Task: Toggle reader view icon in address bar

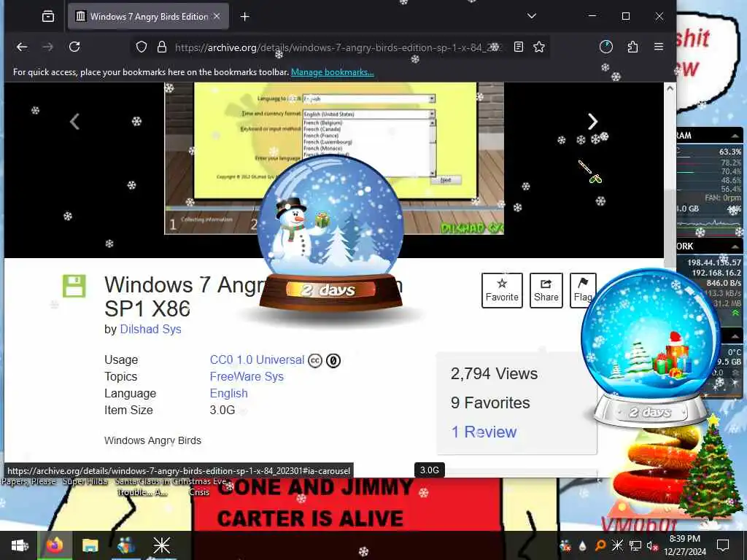Action: [519, 47]
